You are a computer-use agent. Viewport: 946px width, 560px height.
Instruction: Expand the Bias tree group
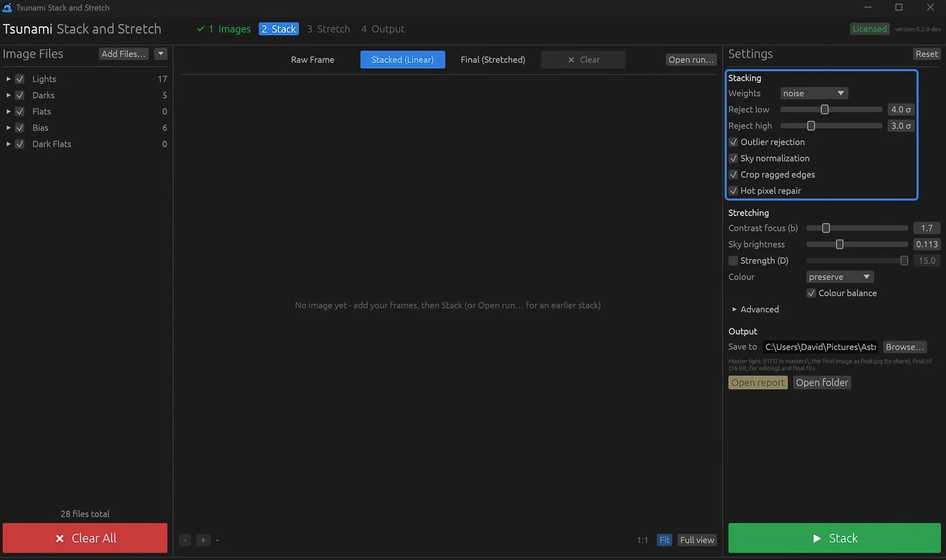coord(8,128)
